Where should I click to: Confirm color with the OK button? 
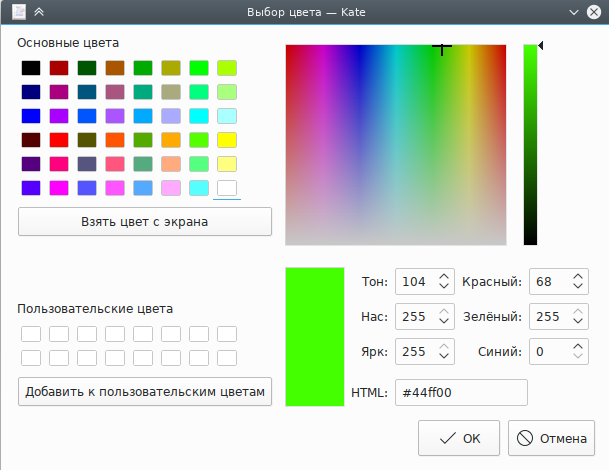point(459,438)
